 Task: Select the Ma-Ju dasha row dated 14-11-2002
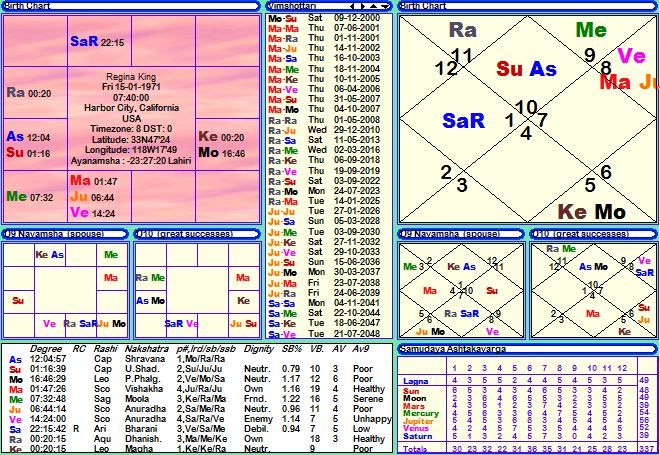pyautogui.click(x=325, y=48)
